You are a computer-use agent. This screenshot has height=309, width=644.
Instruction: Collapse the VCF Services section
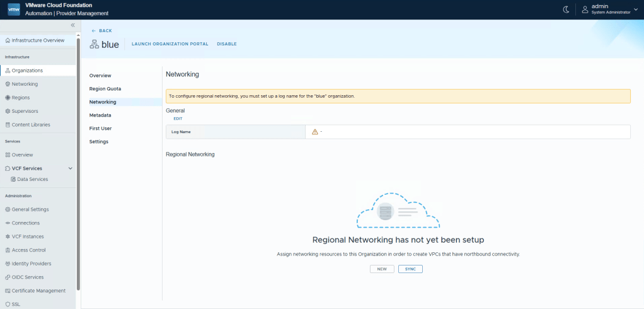coord(70,168)
